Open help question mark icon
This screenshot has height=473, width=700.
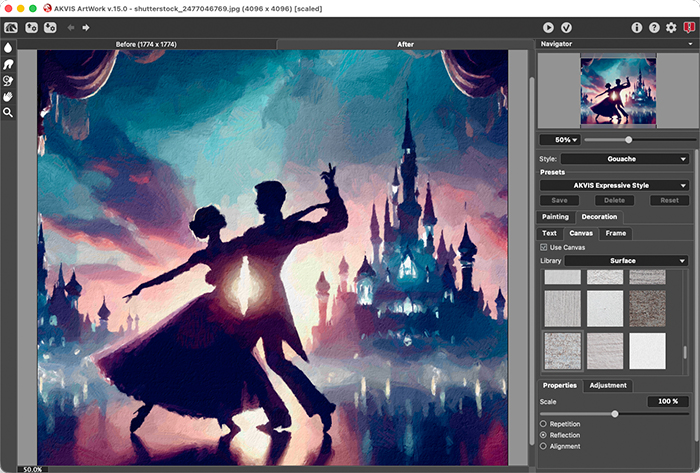[654, 28]
